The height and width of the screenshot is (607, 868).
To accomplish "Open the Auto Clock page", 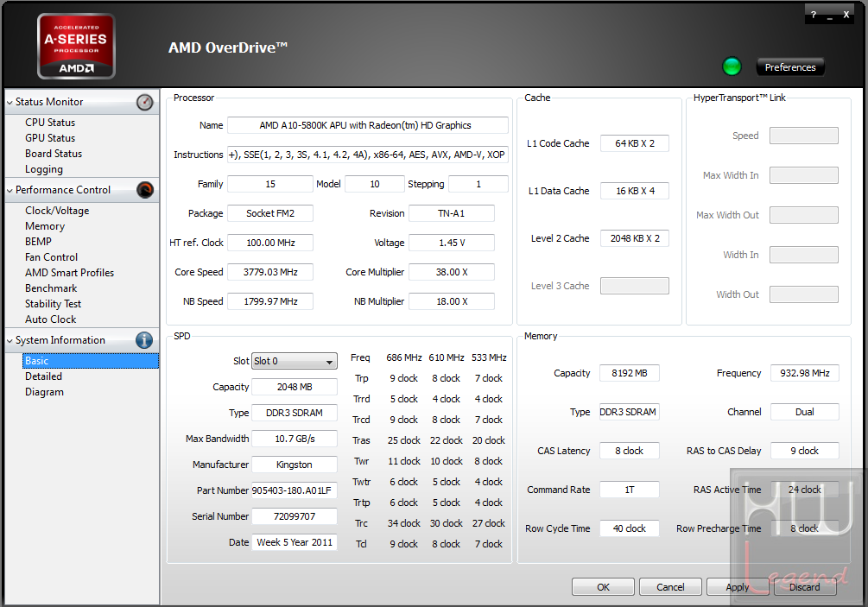I will click(50, 319).
